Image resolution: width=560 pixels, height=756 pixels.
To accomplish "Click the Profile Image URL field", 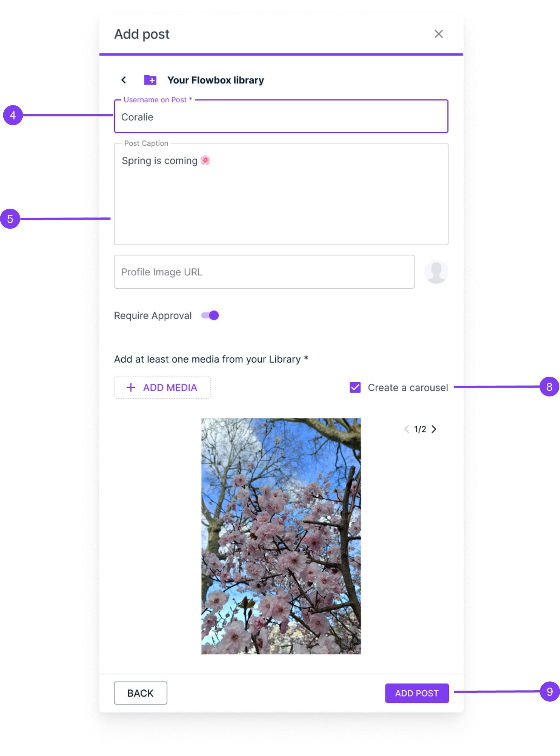I will (x=264, y=272).
